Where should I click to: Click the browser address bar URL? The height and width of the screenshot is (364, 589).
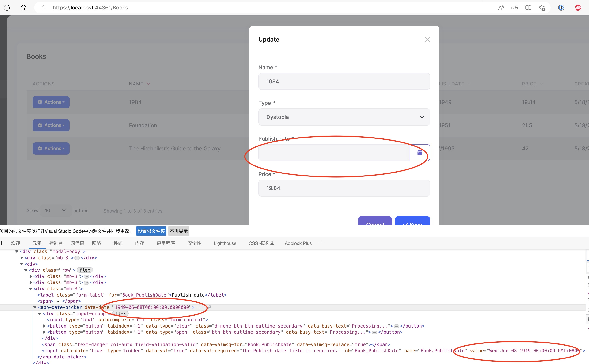[x=90, y=8]
